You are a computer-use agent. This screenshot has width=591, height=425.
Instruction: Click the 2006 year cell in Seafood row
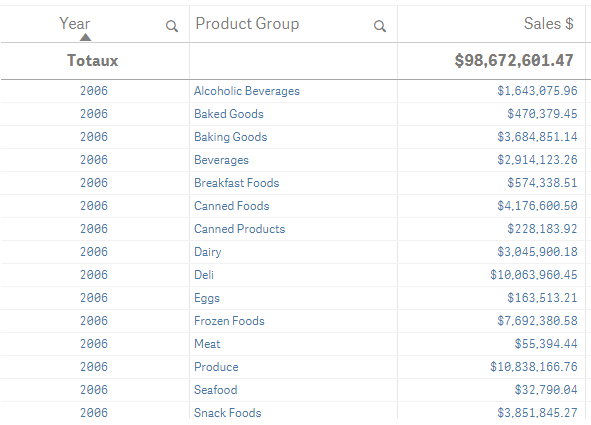(x=94, y=390)
